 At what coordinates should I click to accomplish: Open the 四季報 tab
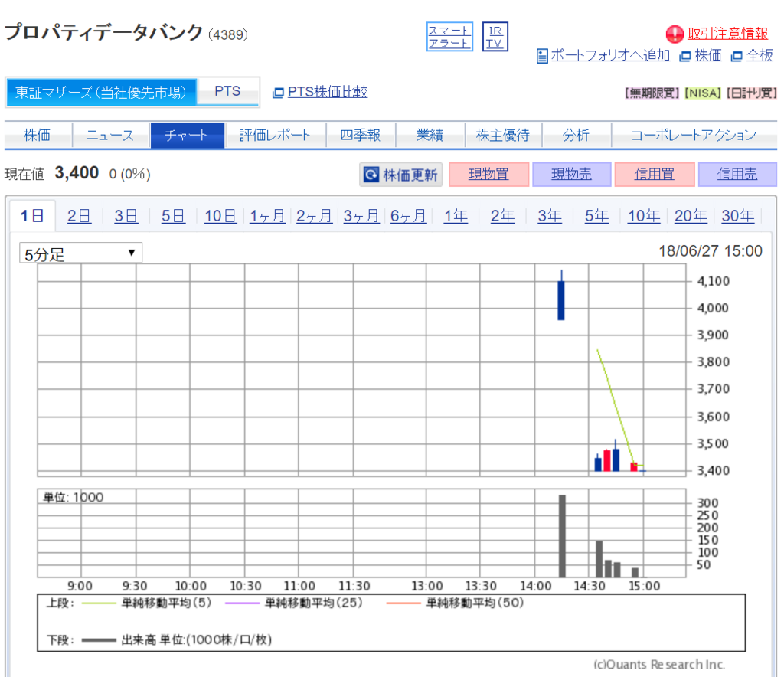(361, 135)
